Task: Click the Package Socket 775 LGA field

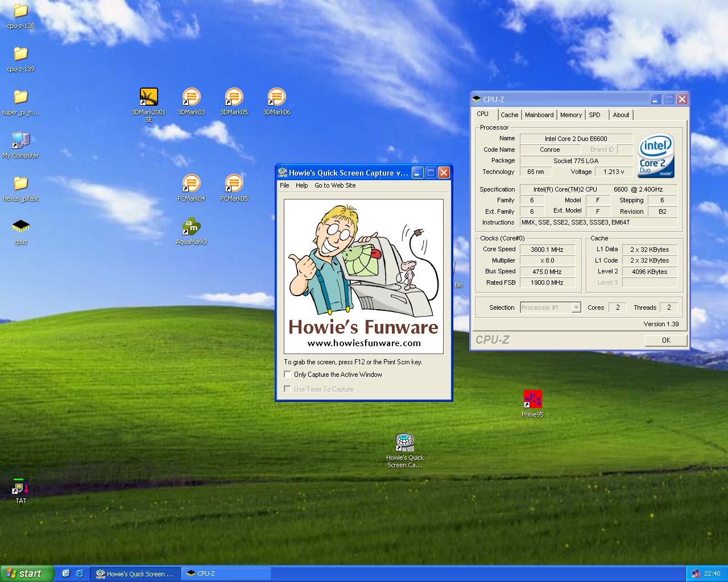Action: (576, 161)
